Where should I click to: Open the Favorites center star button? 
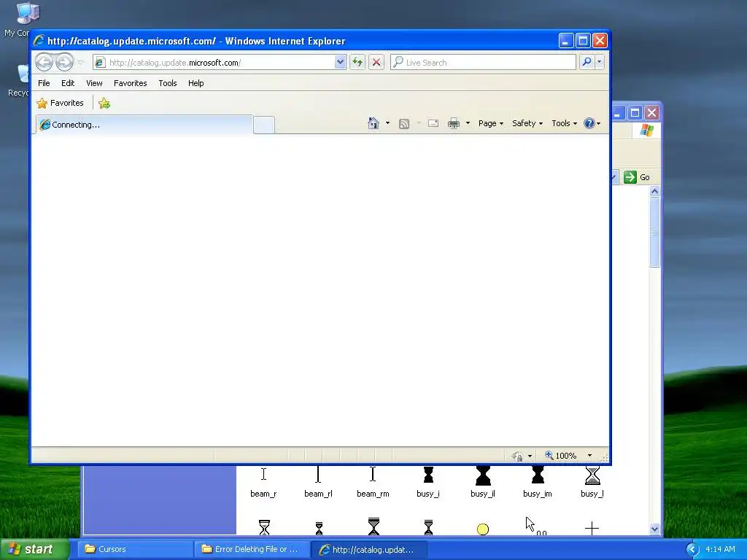[x=60, y=103]
